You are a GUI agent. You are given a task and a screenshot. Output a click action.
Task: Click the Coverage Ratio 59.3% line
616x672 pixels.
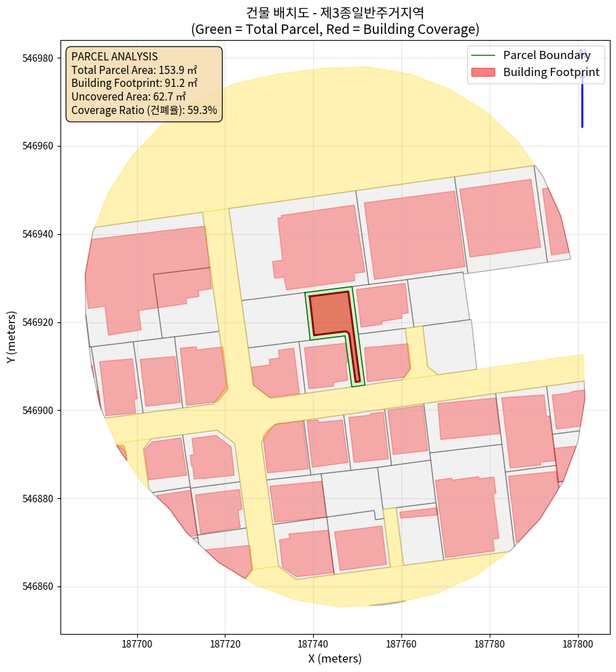pyautogui.click(x=144, y=110)
